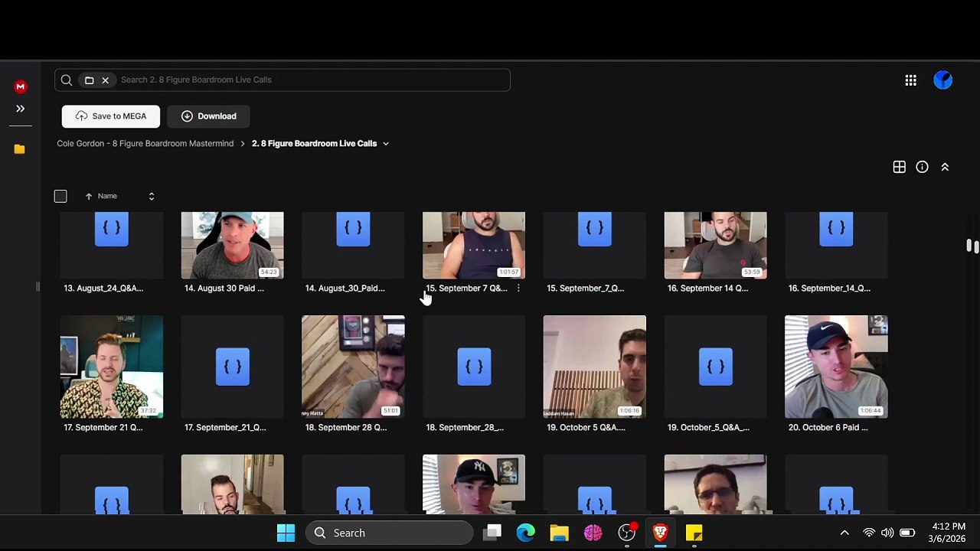
Task: Click the Save to MEGA button
Action: click(111, 116)
